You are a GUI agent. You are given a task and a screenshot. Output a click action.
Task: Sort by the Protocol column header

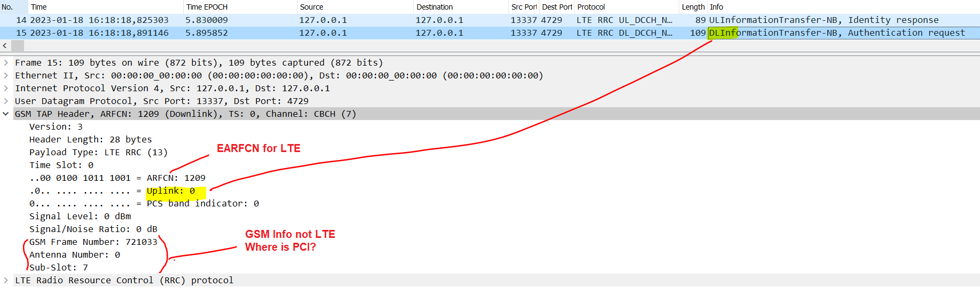627,7
